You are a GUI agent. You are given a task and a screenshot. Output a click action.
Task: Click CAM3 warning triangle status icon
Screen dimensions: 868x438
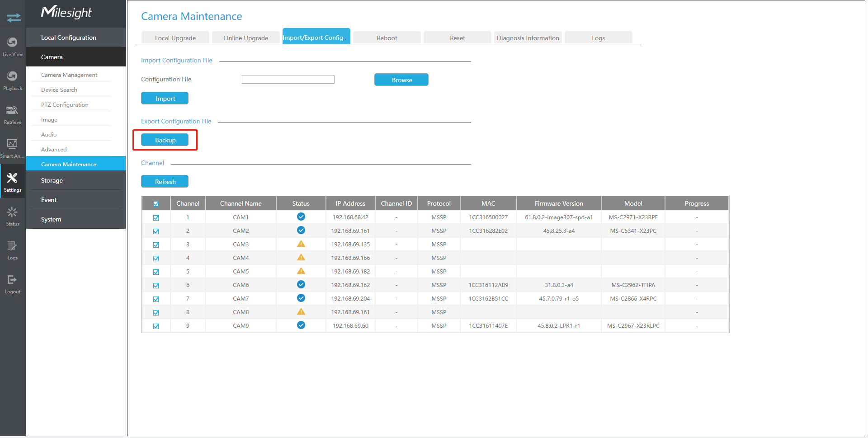click(301, 244)
